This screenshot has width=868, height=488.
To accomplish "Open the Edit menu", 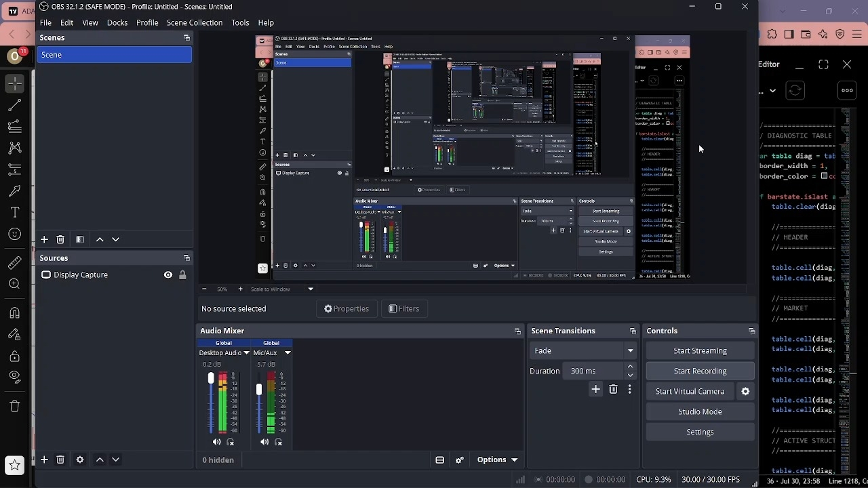I will click(x=66, y=22).
